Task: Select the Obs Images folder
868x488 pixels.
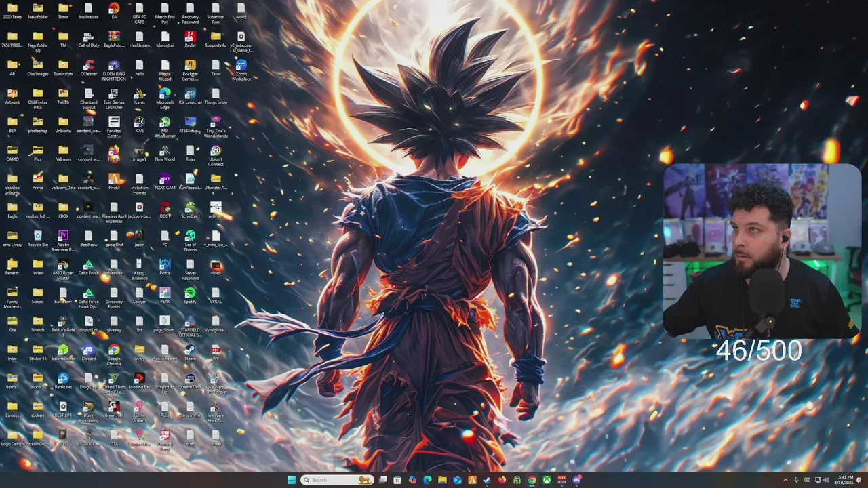Action: [38, 68]
